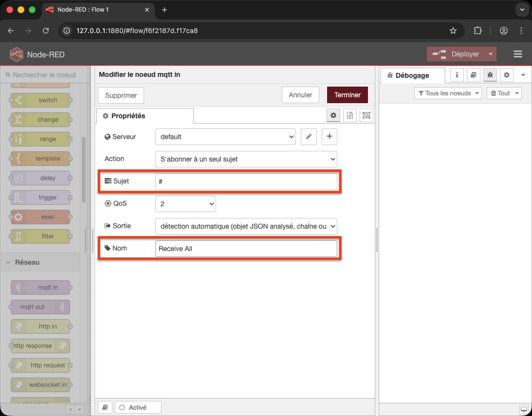Image resolution: width=532 pixels, height=416 pixels.
Task: Click the node appearance icon in the editor tabs
Action: click(366, 115)
